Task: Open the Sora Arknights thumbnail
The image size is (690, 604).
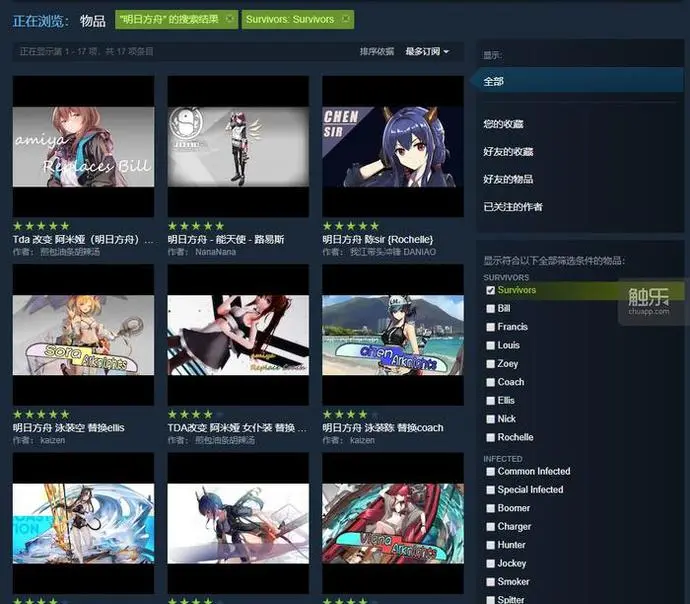Action: coord(84,335)
